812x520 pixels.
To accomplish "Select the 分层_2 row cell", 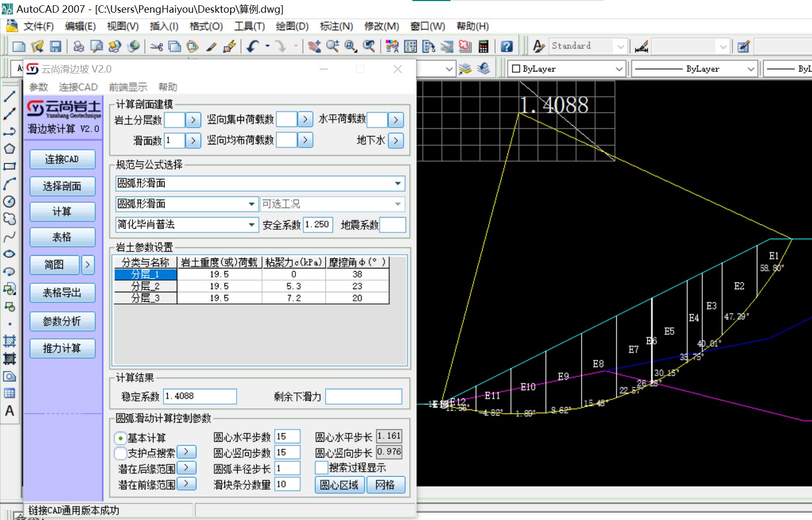I will pos(146,286).
